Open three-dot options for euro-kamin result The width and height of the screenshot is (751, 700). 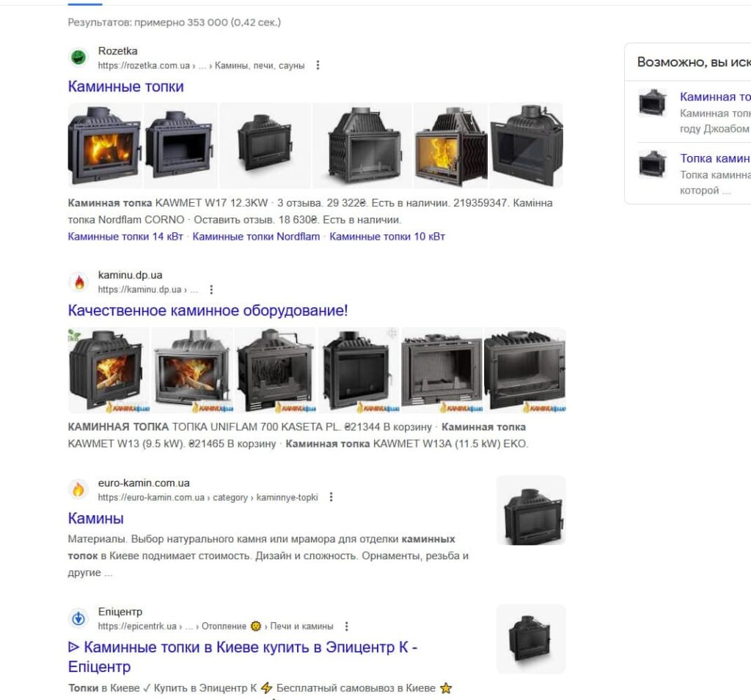331,498
